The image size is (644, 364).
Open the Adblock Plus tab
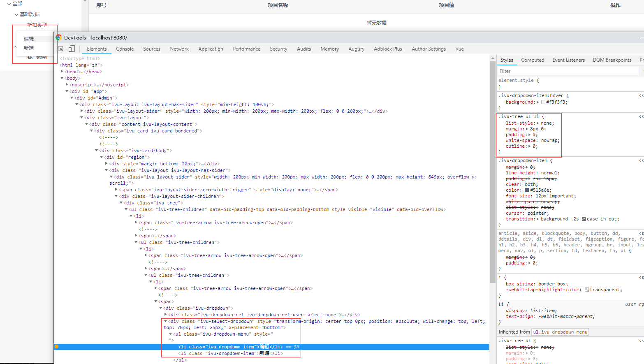click(x=388, y=49)
